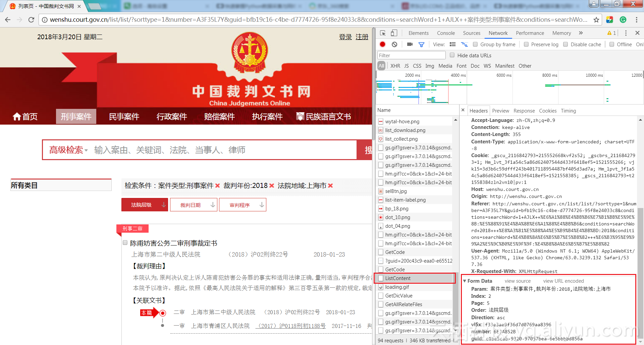This screenshot has width=644, height=345.
Task: Close the request details pane
Action: pos(463,110)
